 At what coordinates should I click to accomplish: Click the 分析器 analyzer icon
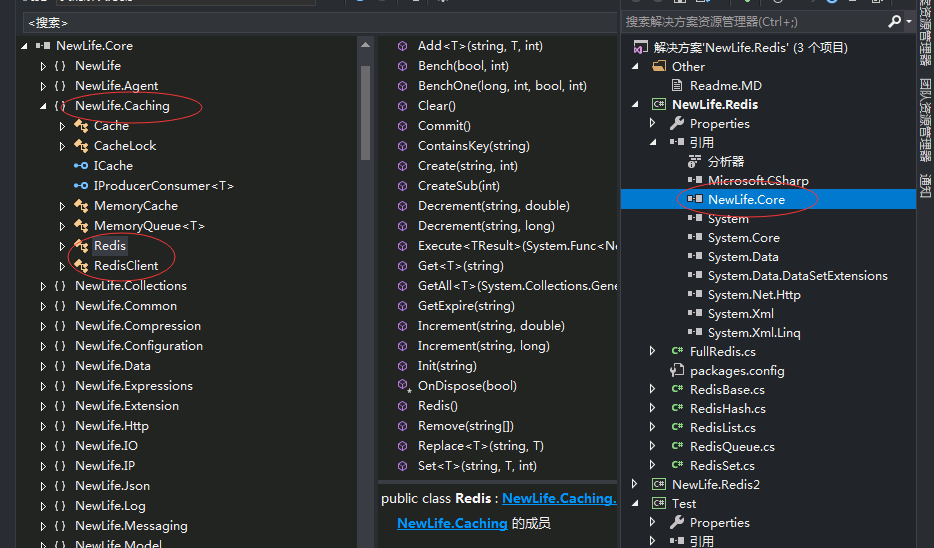pyautogui.click(x=695, y=162)
